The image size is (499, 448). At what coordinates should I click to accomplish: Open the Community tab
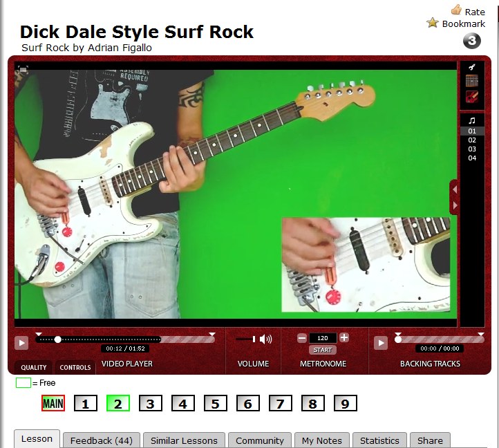tap(260, 440)
